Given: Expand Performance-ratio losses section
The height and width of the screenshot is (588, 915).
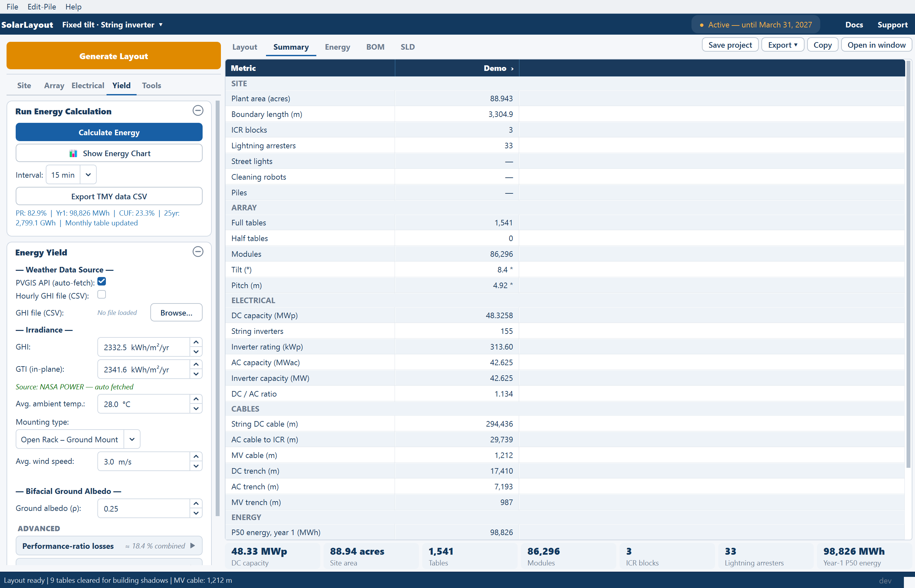Looking at the screenshot, I should tap(109, 546).
